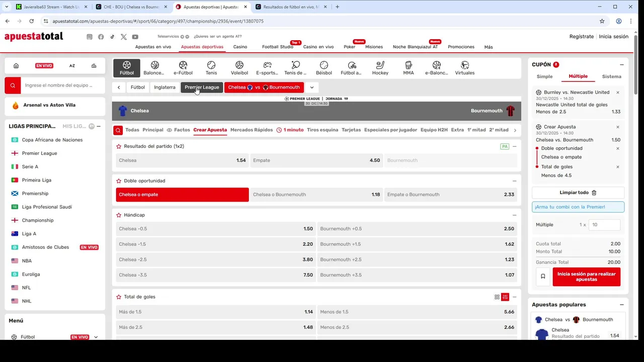This screenshot has width=644, height=362.
Task: Open the match selector dropdown arrow
Action: coord(312,87)
